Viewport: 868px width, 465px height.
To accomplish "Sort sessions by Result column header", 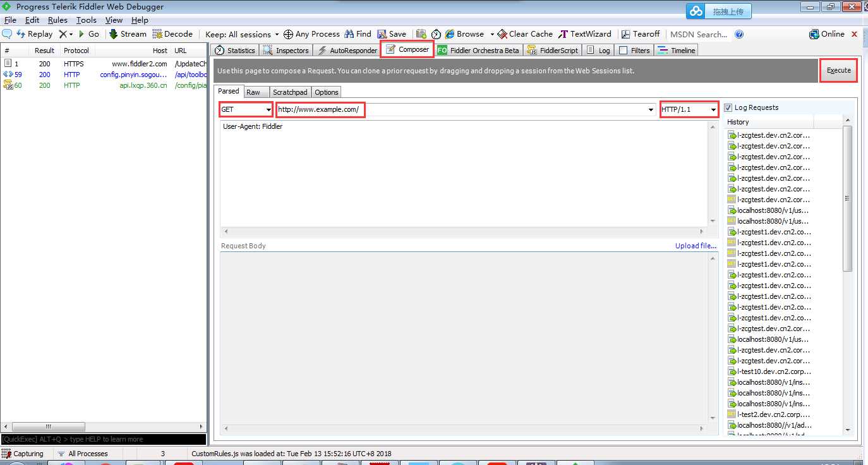I will (x=44, y=51).
